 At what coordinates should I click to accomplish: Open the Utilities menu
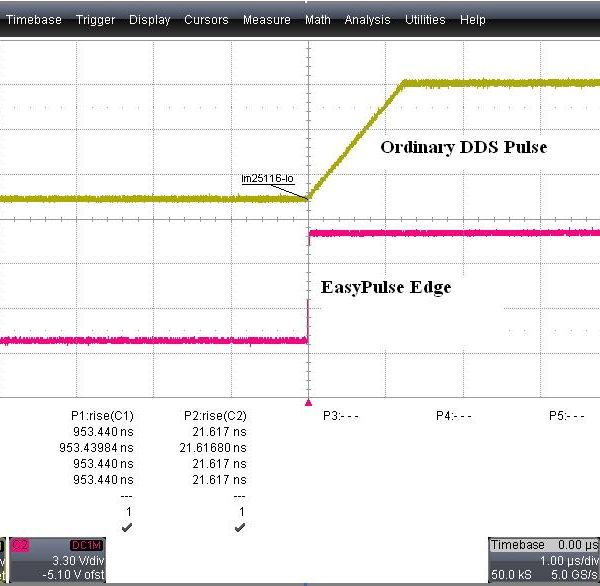426,20
